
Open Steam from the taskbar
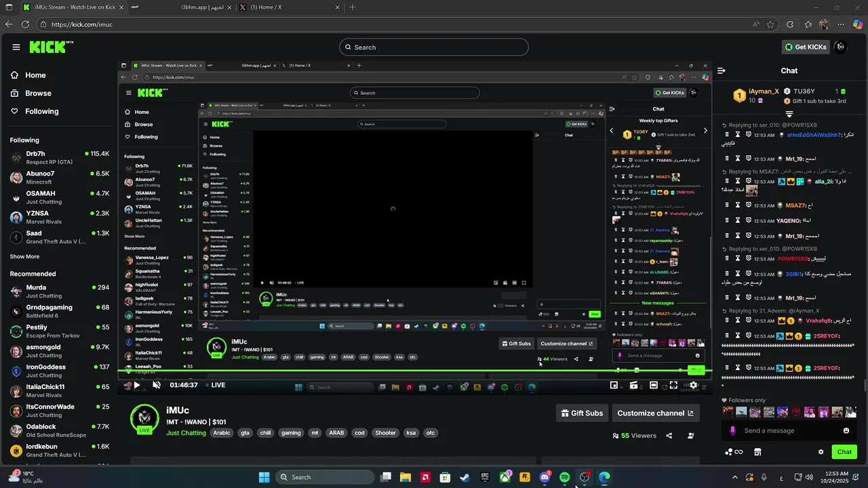(x=465, y=477)
